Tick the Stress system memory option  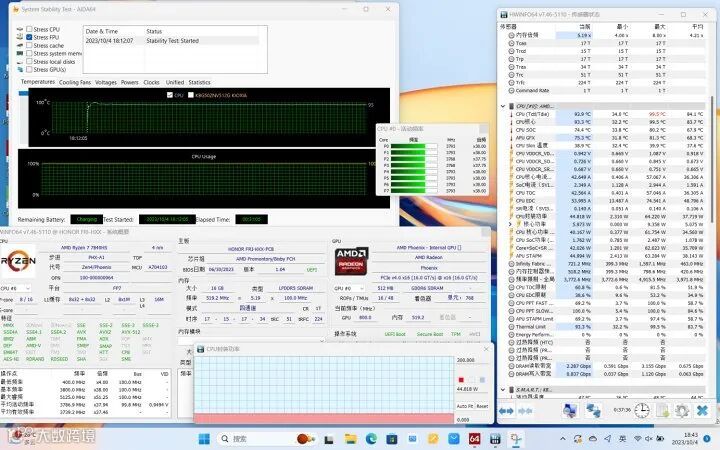click(29, 53)
